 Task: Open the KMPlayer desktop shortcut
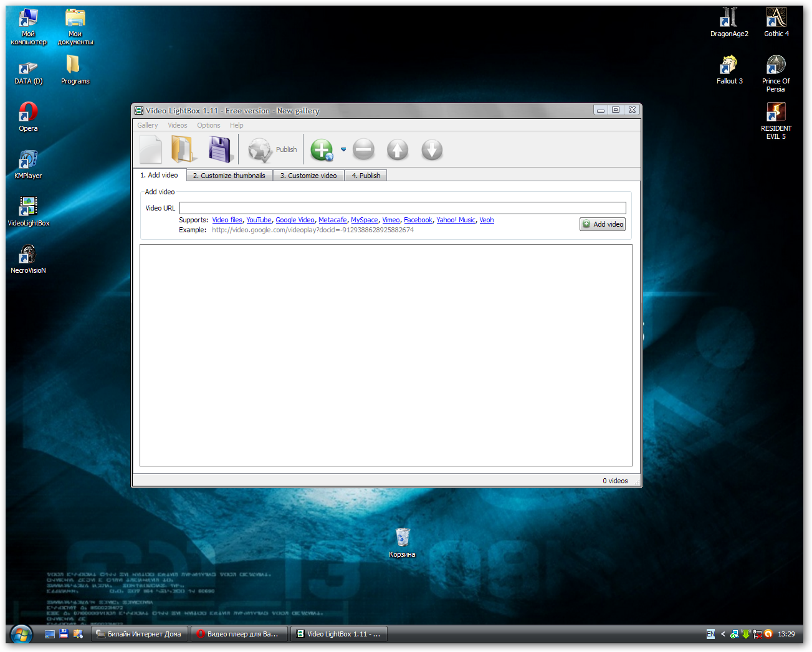[x=28, y=163]
